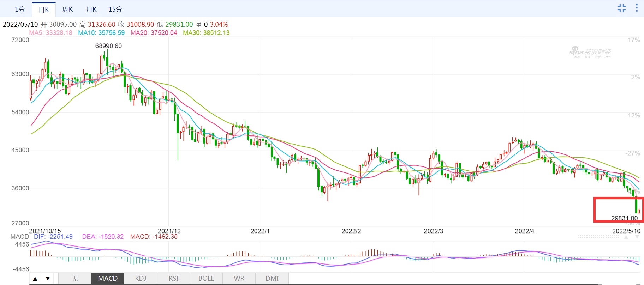The image size is (644, 285).
Task: Open the three-dot more options menu
Action: coord(637,8)
